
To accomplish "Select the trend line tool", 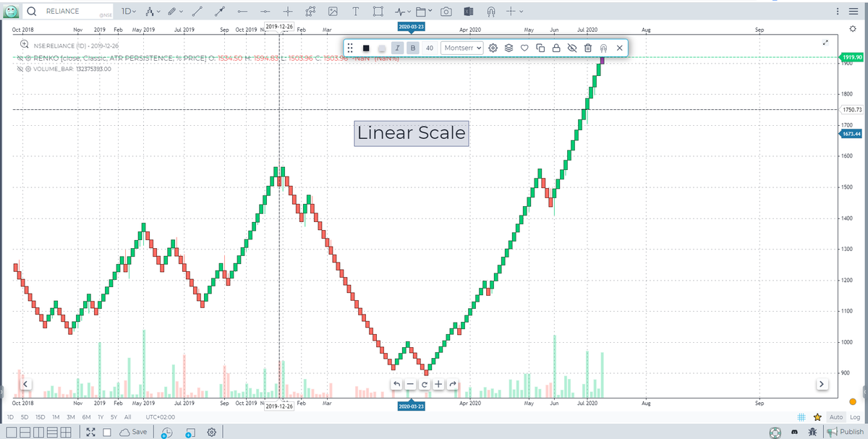I will [x=197, y=12].
